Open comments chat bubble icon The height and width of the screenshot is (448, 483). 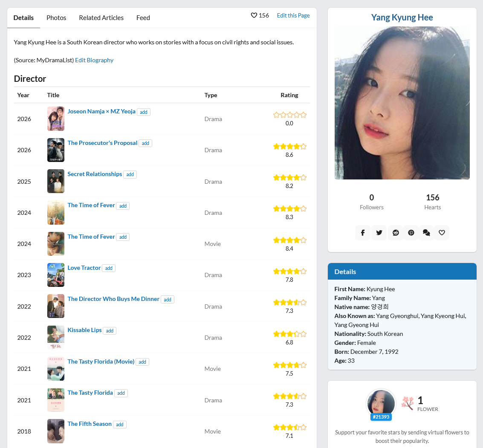426,233
